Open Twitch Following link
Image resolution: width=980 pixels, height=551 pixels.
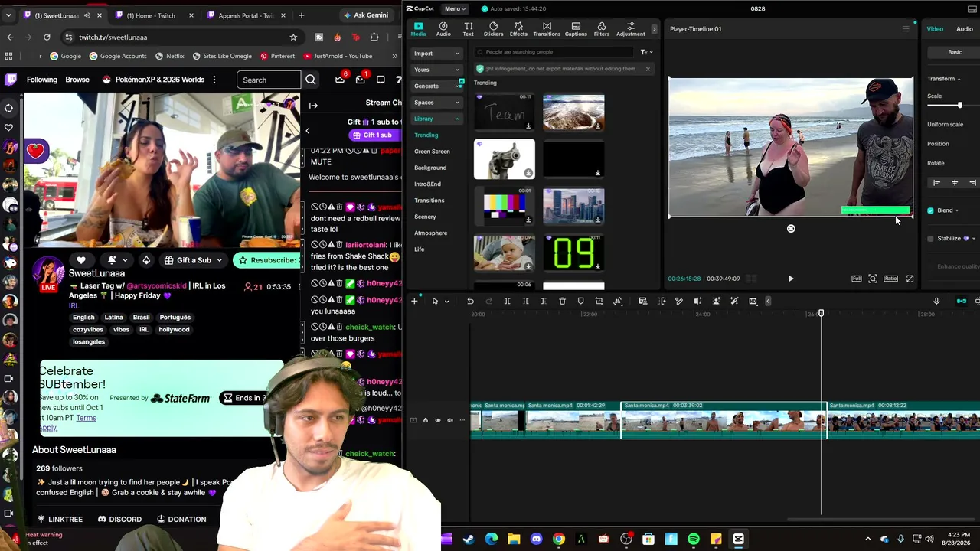42,80
